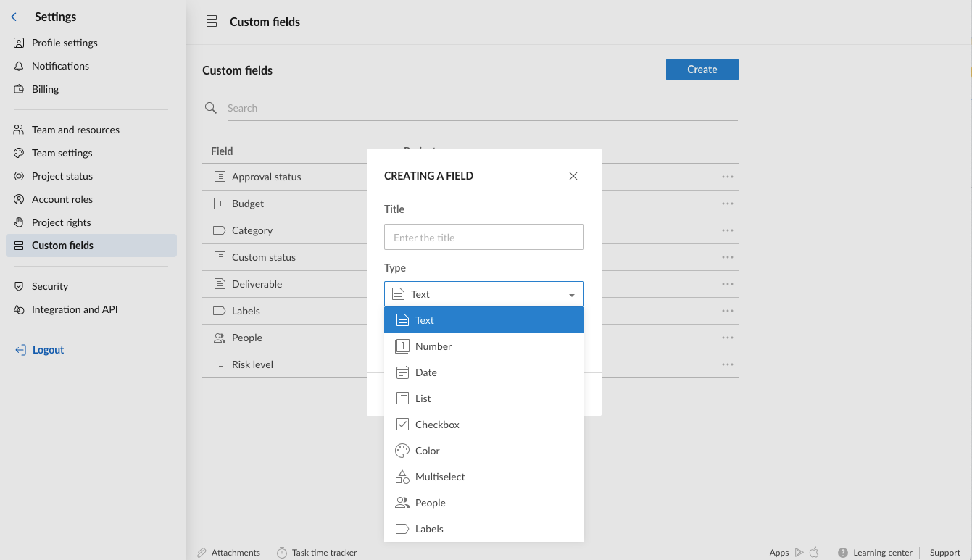972x560 pixels.
Task: Choose List type option
Action: point(484,398)
